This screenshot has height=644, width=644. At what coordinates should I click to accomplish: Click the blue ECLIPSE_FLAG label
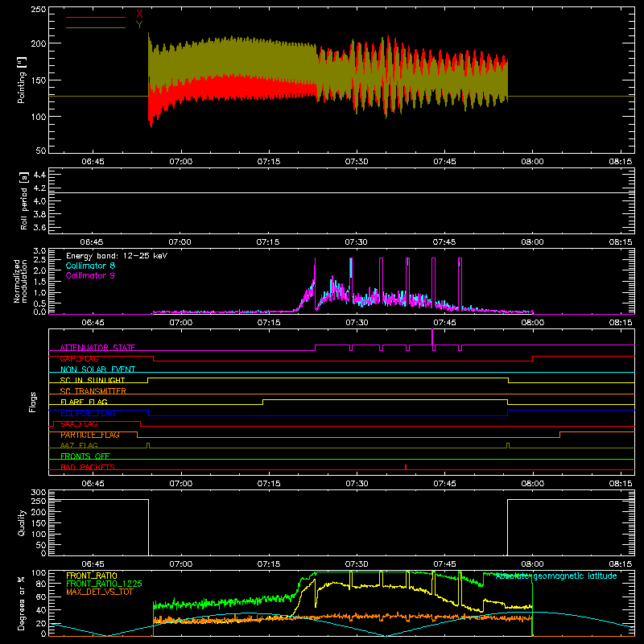(88, 413)
